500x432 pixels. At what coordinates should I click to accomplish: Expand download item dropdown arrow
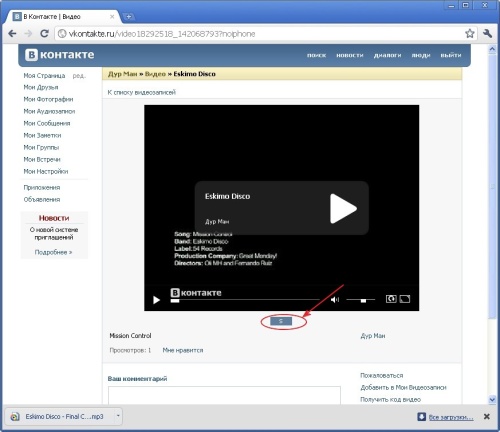tap(118, 416)
